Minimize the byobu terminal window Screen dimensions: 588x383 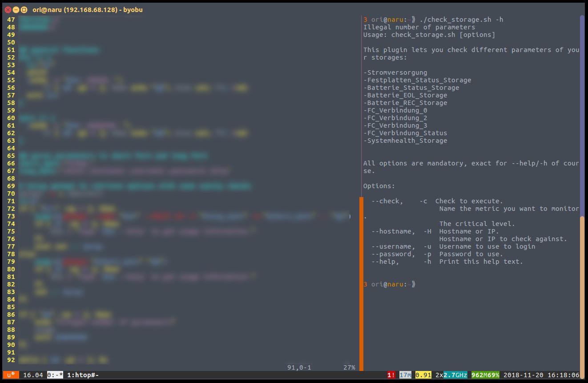pos(16,9)
